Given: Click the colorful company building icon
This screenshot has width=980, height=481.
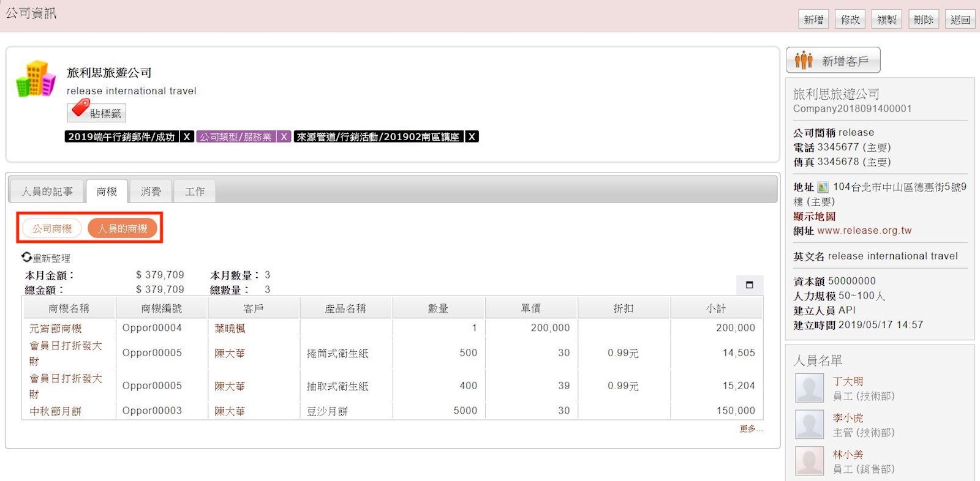Looking at the screenshot, I should pos(36,78).
